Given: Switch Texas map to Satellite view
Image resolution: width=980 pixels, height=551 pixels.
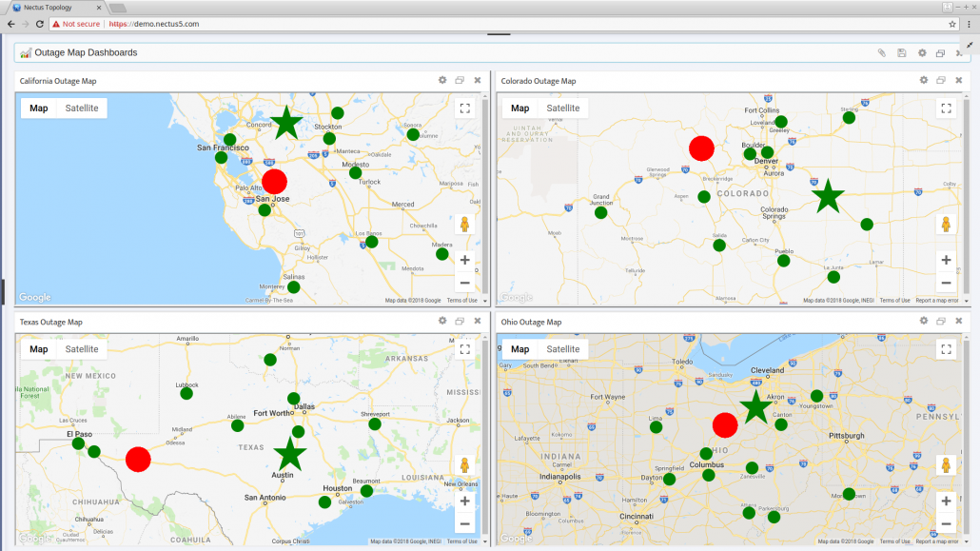Looking at the screenshot, I should coord(81,348).
